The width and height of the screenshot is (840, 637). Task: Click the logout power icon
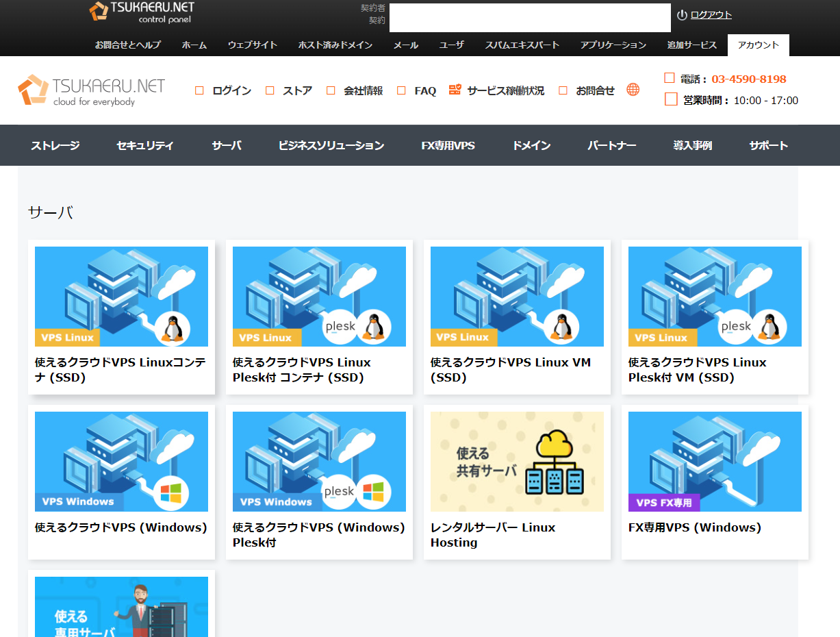click(682, 15)
